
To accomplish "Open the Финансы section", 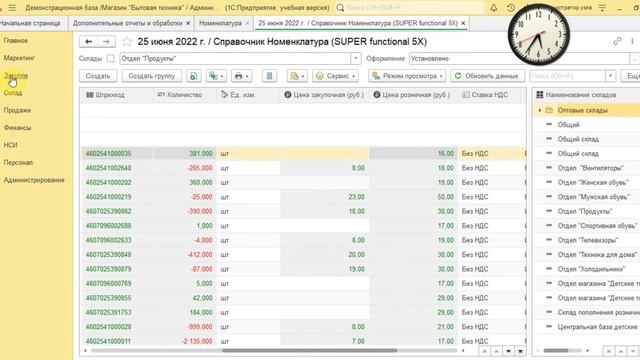I will pyautogui.click(x=17, y=128).
